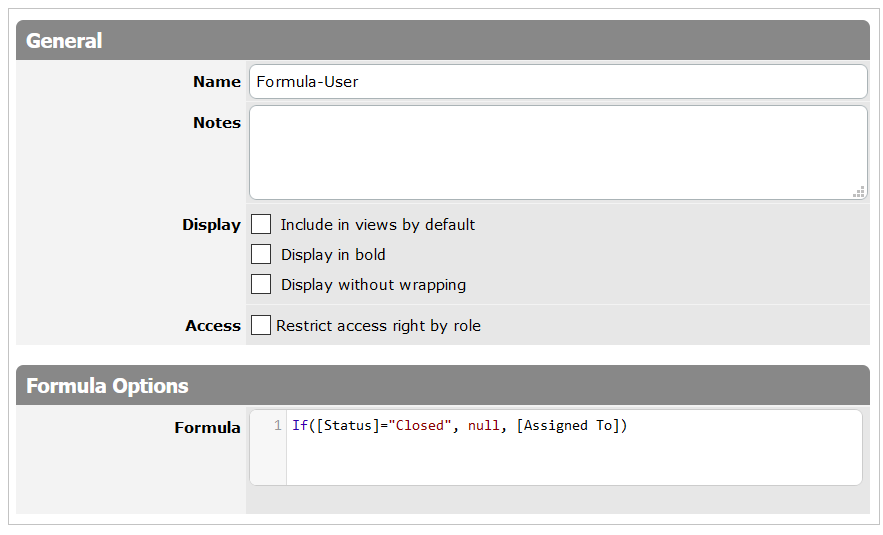Image resolution: width=883 pixels, height=535 pixels.
Task: Click the Access label
Action: click(213, 326)
